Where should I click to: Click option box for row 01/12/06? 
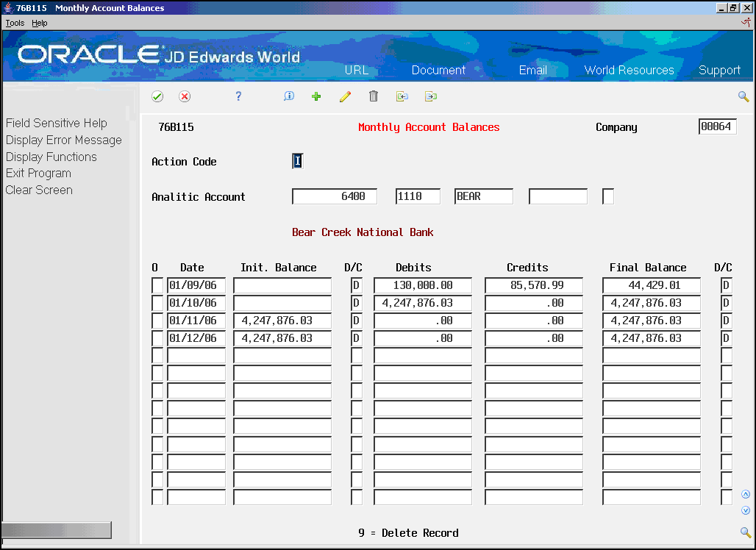point(157,338)
